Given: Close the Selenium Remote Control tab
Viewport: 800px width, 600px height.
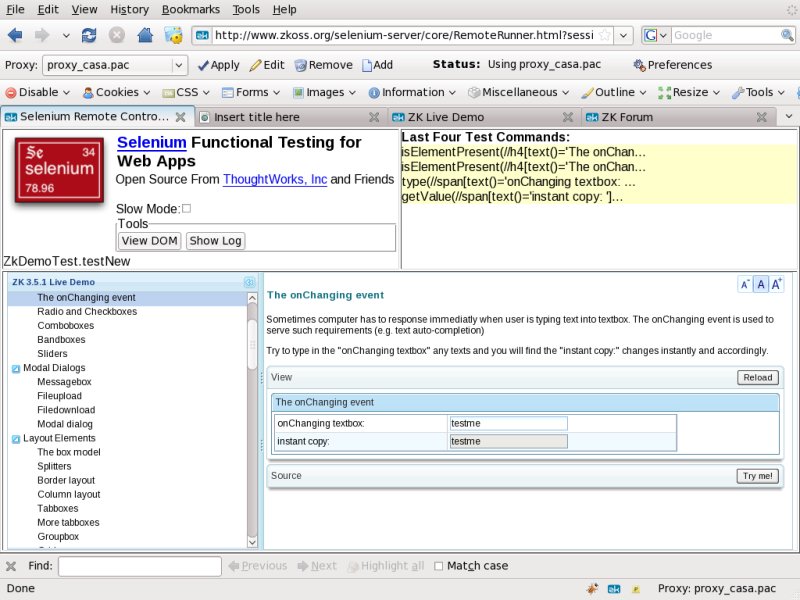Looking at the screenshot, I should [x=180, y=117].
